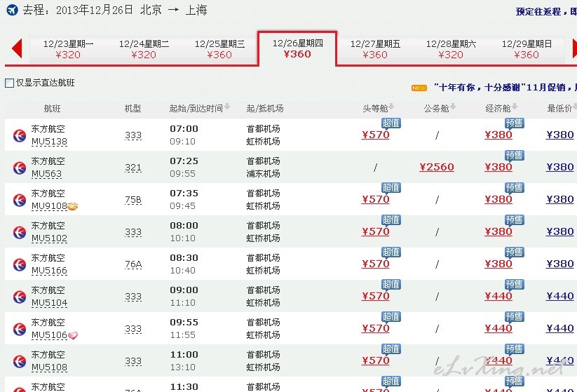The height and width of the screenshot is (392, 577).
Task: Click pink heart icon next to MU5106
Action: (x=73, y=335)
